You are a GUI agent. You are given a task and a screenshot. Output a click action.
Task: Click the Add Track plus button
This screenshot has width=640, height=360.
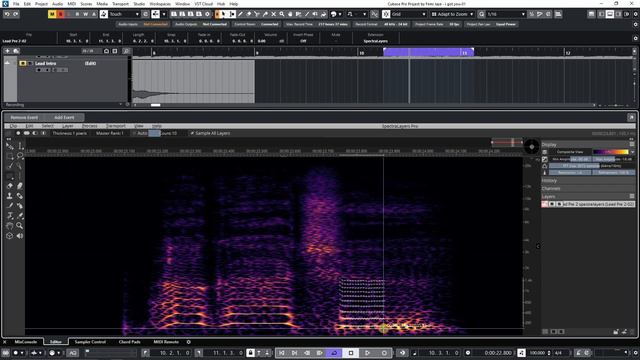click(x=7, y=51)
